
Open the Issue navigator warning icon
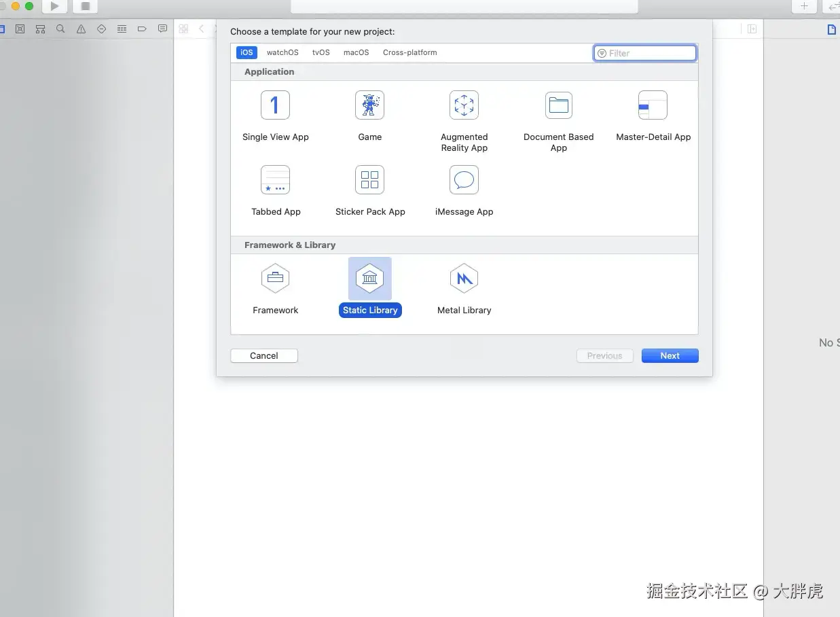(x=81, y=29)
